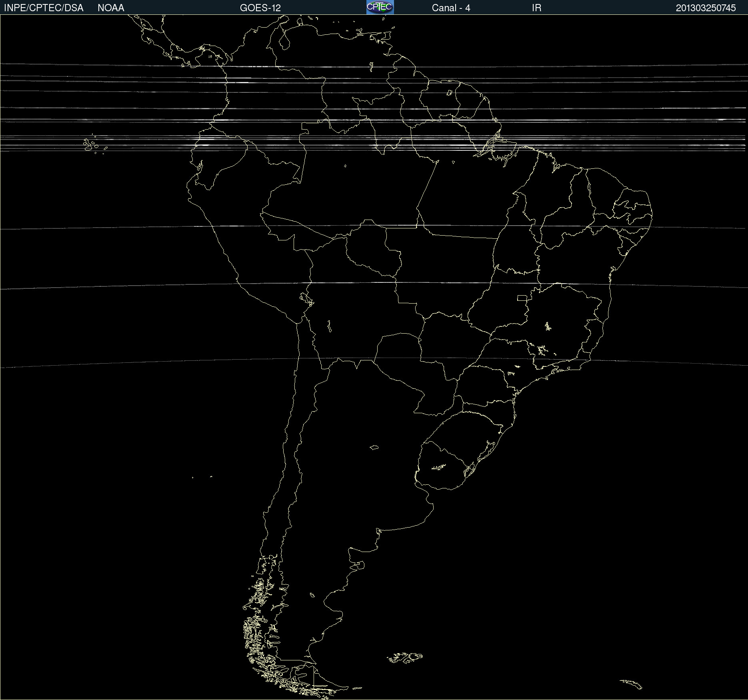
Task: Click the CPTEC logo in header
Action: pos(380,7)
